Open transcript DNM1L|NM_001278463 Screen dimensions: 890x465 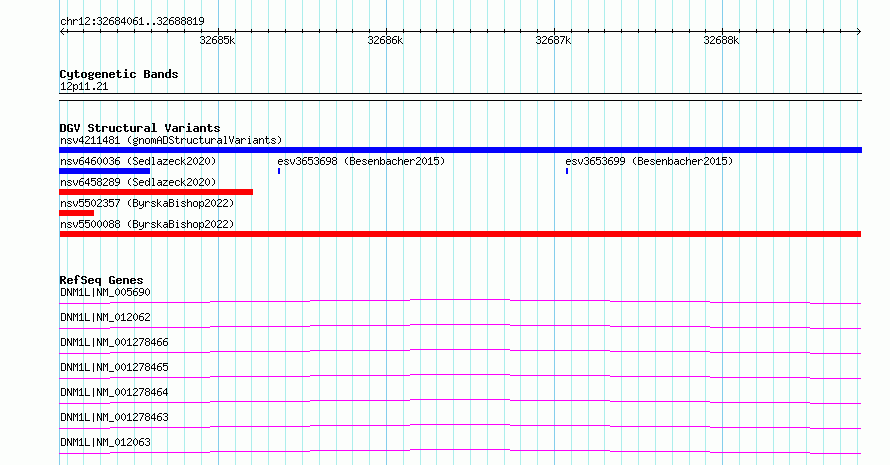[x=114, y=417]
